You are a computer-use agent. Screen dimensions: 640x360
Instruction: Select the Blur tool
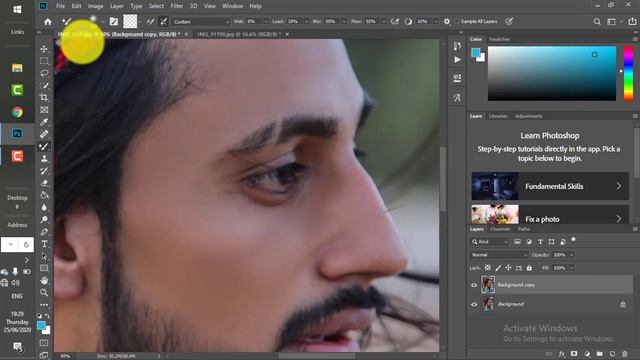click(44, 207)
